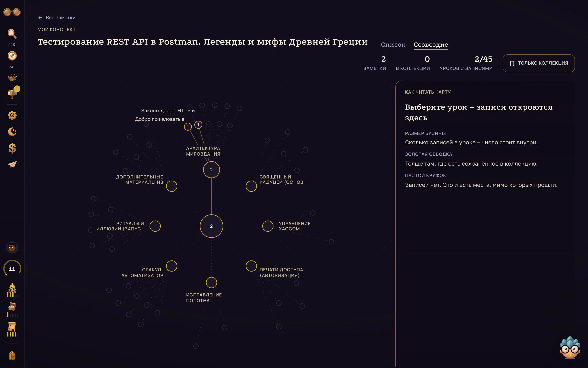Select the Законы дорог: HTTP lesson bead
The width and height of the screenshot is (588, 368).
198,125
